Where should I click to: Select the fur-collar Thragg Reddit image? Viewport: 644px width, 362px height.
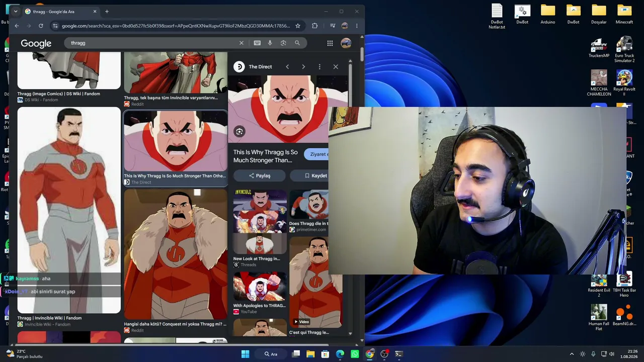click(176, 254)
